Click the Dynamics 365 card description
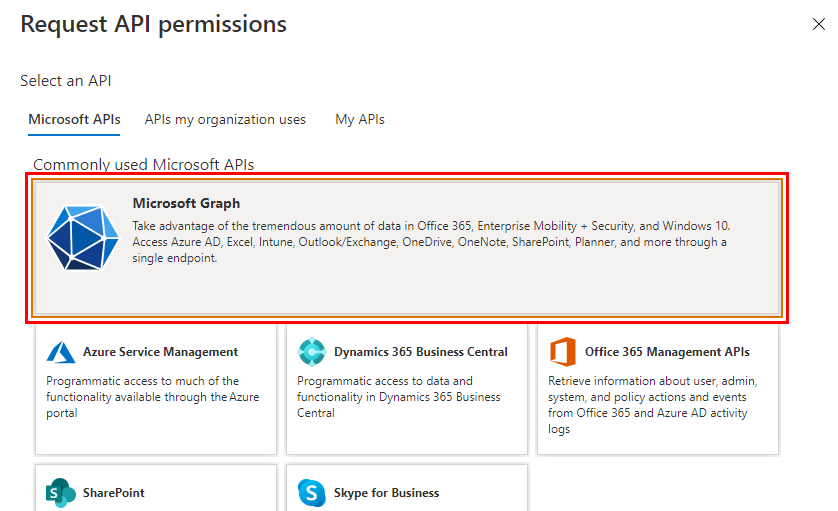Image resolution: width=838 pixels, height=511 pixels. click(399, 397)
